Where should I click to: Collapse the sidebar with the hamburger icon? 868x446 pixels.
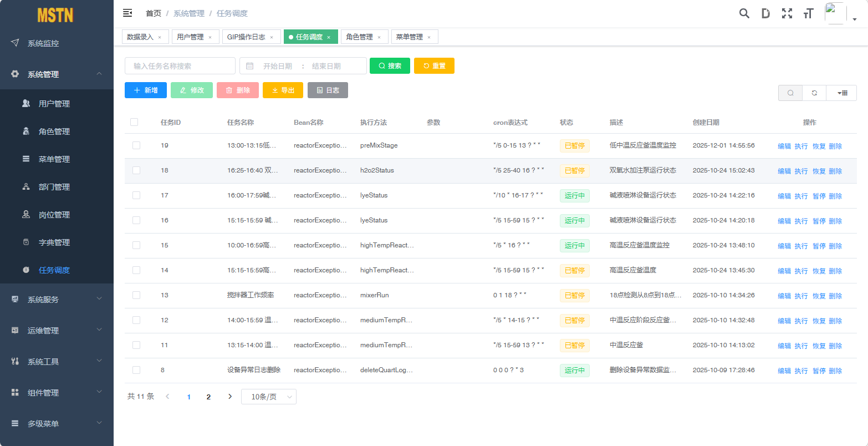point(127,13)
